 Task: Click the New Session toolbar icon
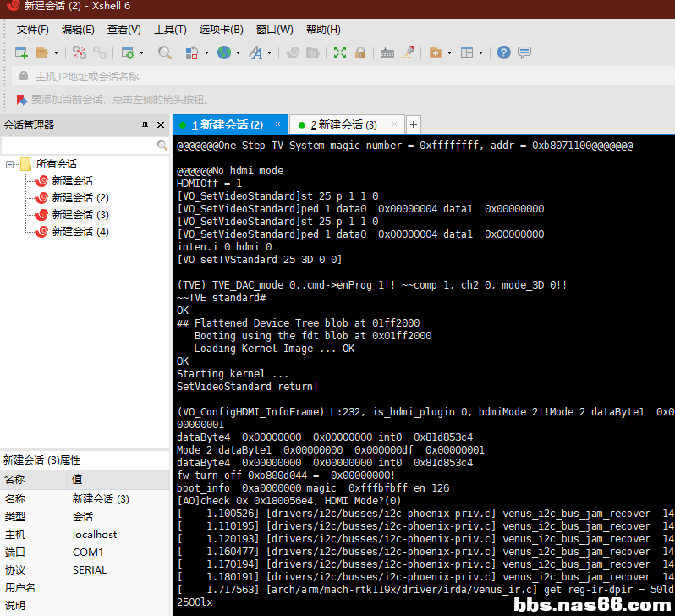pyautogui.click(x=21, y=52)
